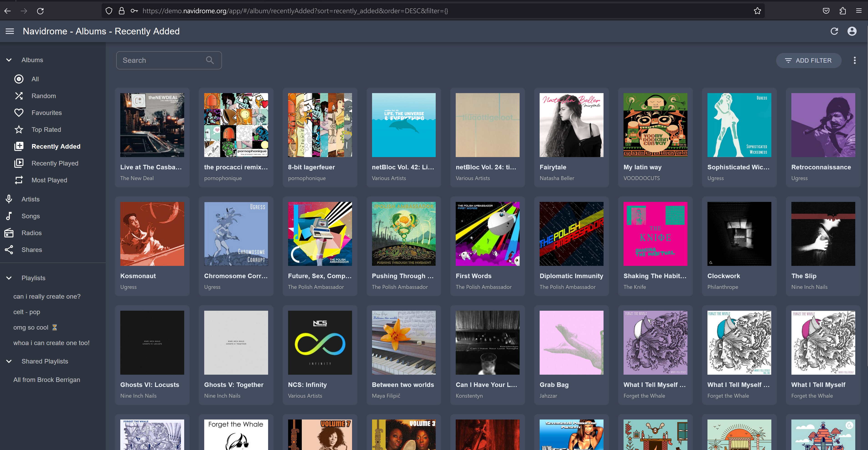Collapse the Albums section chevron
The width and height of the screenshot is (868, 450).
tap(9, 60)
